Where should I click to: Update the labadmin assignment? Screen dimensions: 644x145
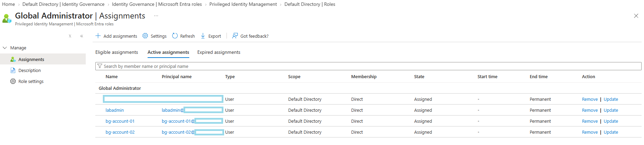coord(611,110)
